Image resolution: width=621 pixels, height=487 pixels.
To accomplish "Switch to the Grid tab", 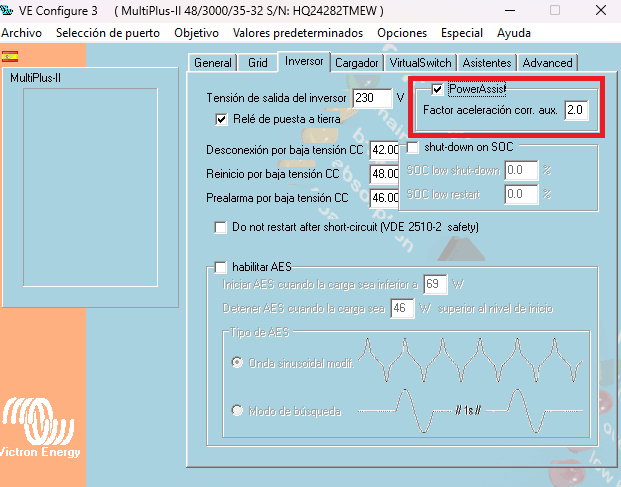I will [258, 63].
